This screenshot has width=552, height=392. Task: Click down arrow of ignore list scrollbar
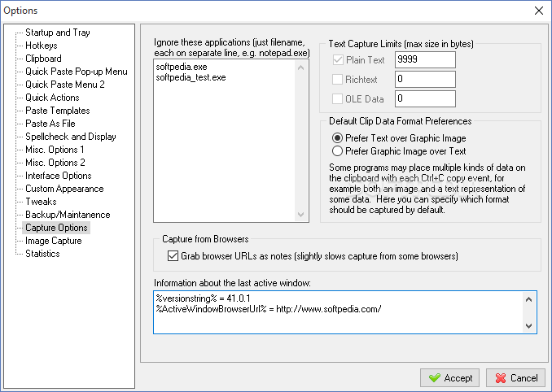coord(300,214)
